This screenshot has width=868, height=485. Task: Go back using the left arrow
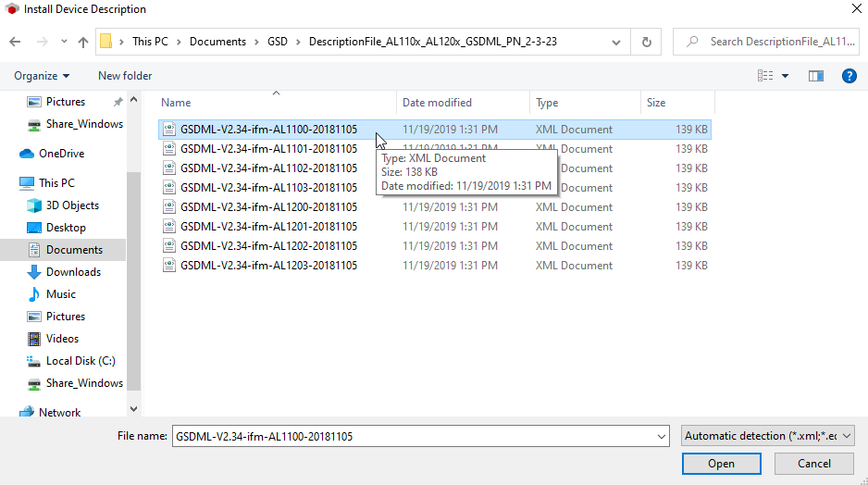click(15, 42)
